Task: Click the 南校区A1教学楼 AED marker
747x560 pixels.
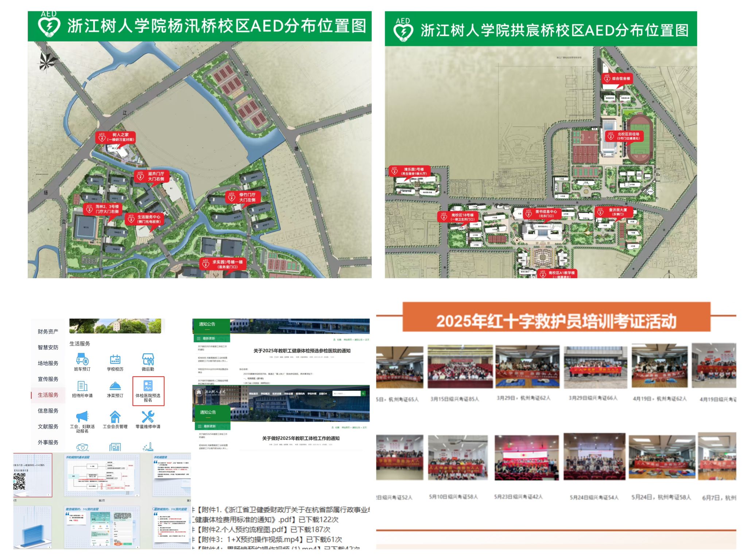Action: tap(557, 274)
